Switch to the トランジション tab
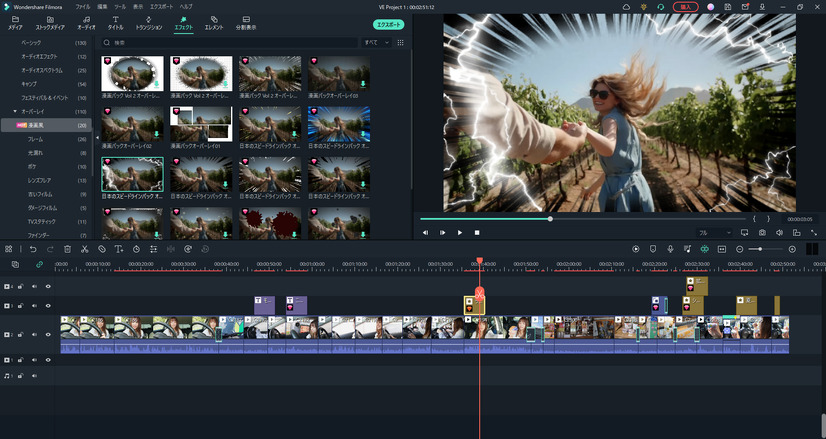Screen dimensions: 826x439 click(148, 23)
